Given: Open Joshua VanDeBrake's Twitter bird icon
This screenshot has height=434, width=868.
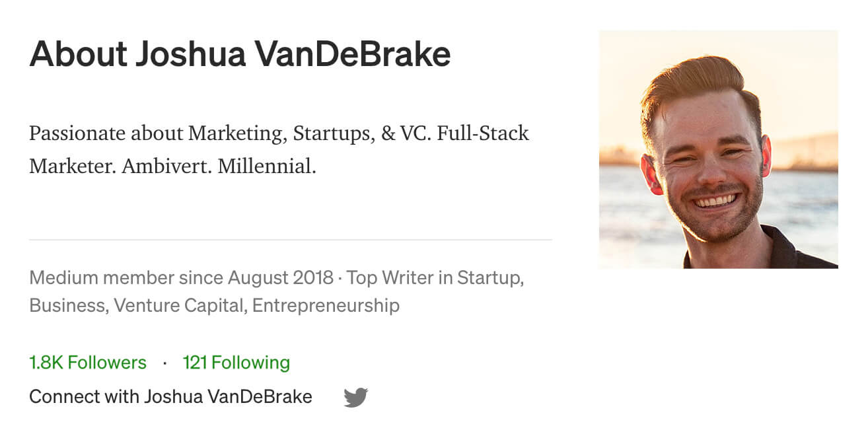Looking at the screenshot, I should [x=355, y=397].
